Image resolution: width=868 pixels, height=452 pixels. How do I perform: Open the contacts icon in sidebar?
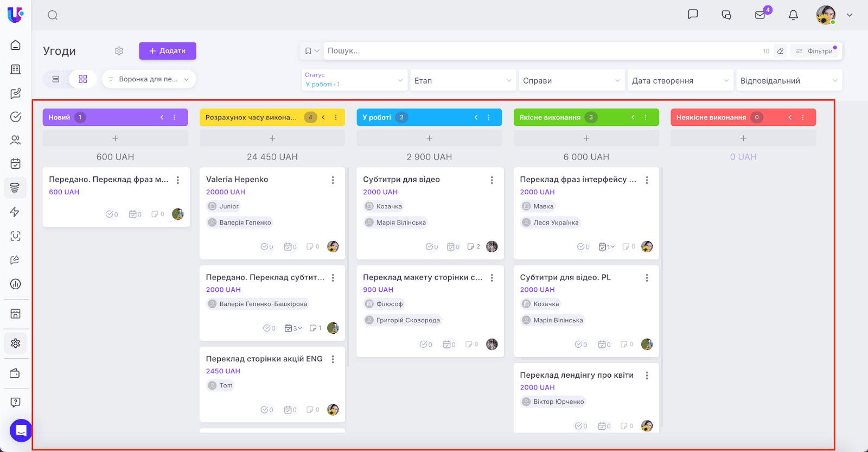click(16, 140)
